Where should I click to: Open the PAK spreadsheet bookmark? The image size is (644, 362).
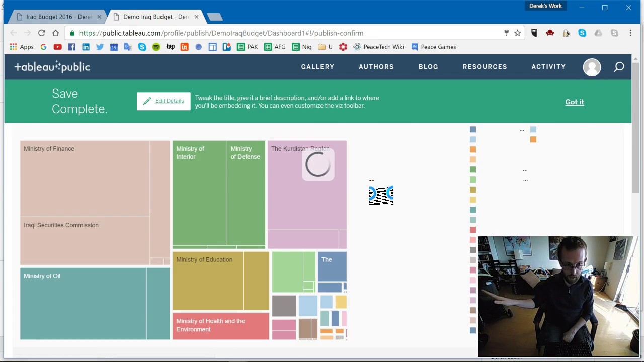(x=247, y=47)
